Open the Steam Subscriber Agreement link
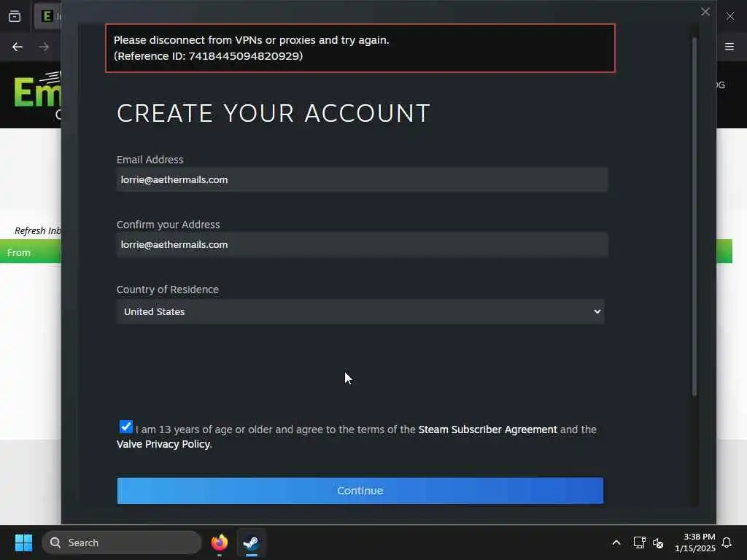 point(487,429)
